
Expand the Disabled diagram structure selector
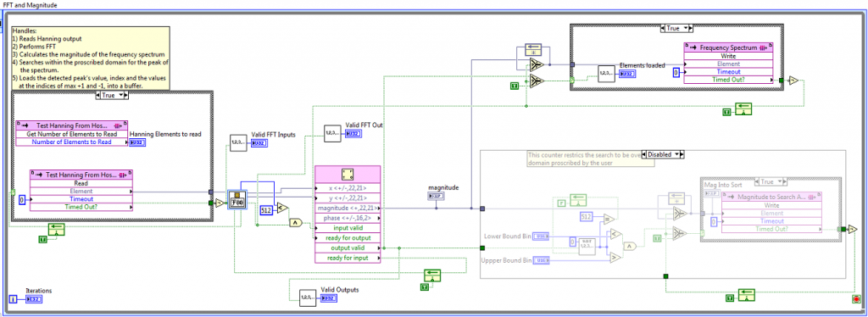click(x=663, y=153)
